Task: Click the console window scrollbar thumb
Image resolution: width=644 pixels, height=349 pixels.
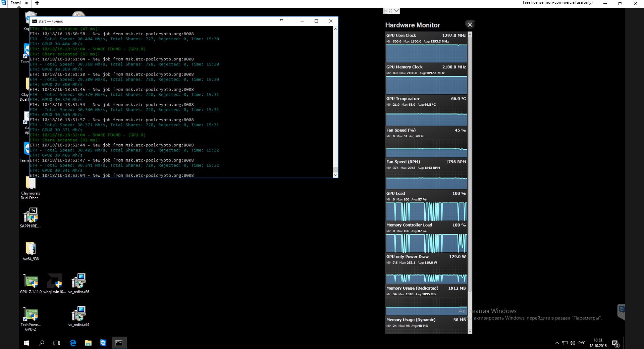Action: tap(335, 169)
